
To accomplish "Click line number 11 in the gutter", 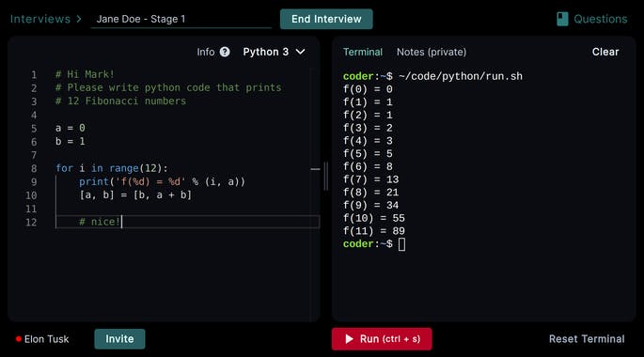I will (x=31, y=209).
